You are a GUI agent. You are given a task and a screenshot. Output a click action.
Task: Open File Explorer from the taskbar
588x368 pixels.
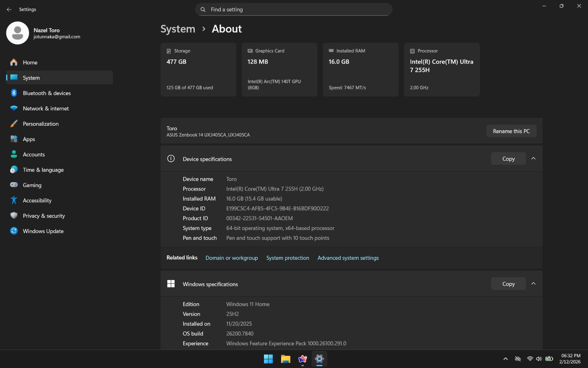[x=286, y=359]
